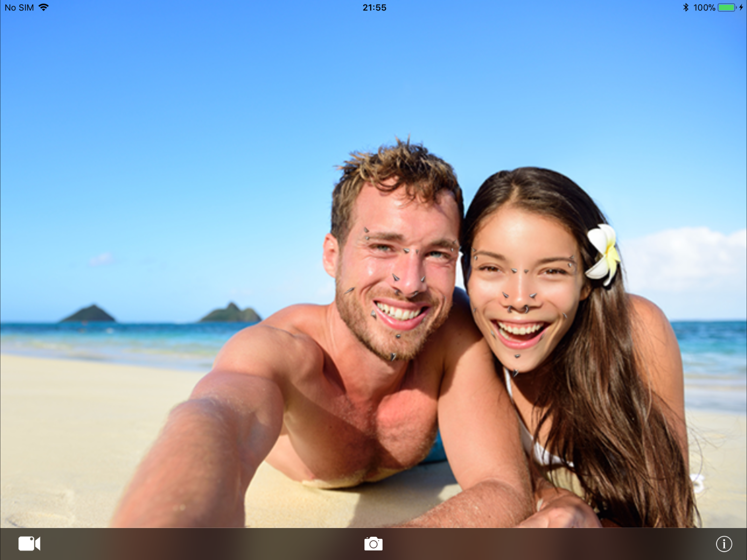This screenshot has height=560, width=747.
Task: Tap the charging bolt indicator
Action: [x=741, y=7]
